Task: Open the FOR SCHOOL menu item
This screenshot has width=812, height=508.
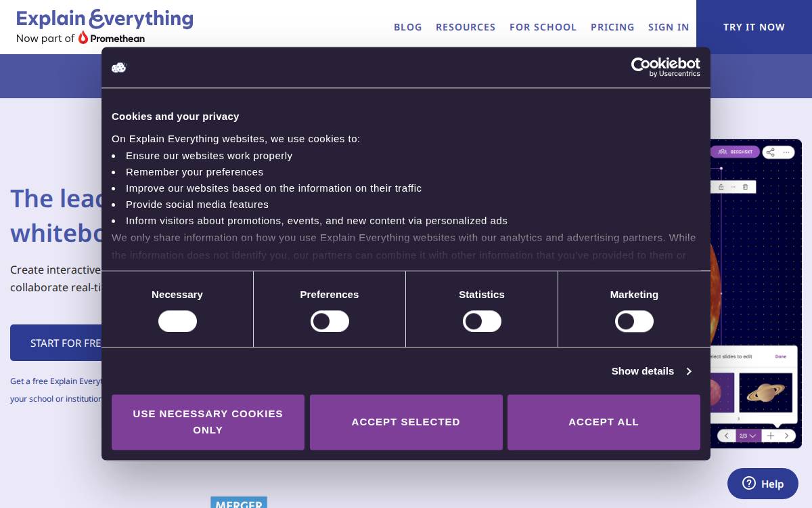Action: 543,27
